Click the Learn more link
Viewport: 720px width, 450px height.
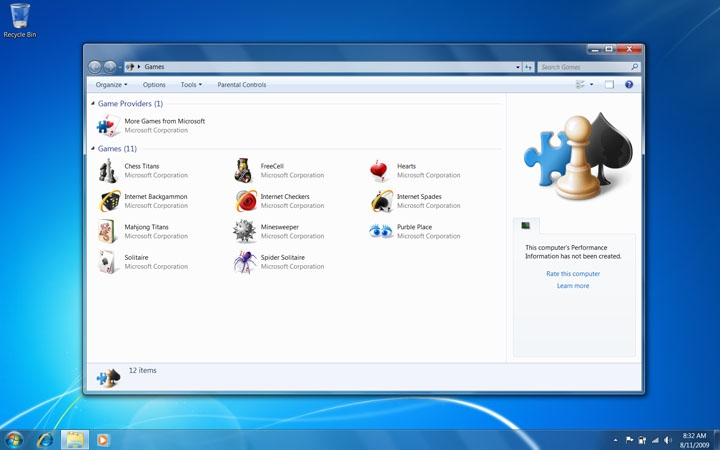tap(573, 286)
